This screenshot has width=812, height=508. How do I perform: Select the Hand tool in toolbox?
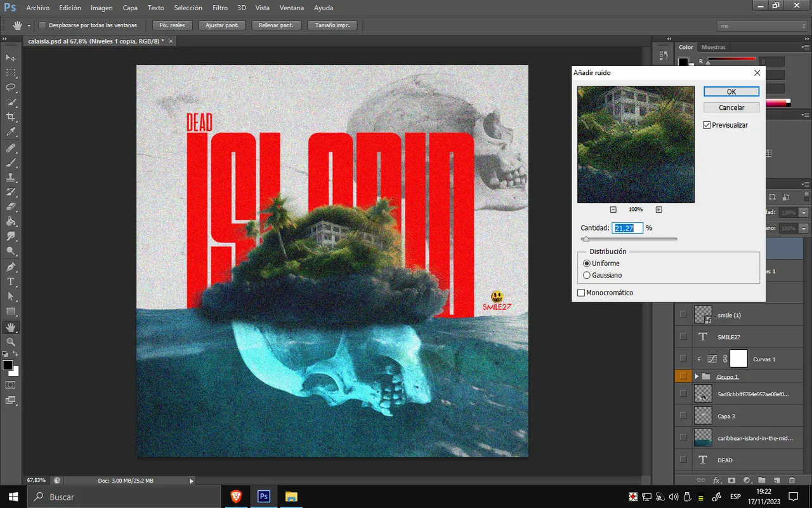[x=11, y=327]
